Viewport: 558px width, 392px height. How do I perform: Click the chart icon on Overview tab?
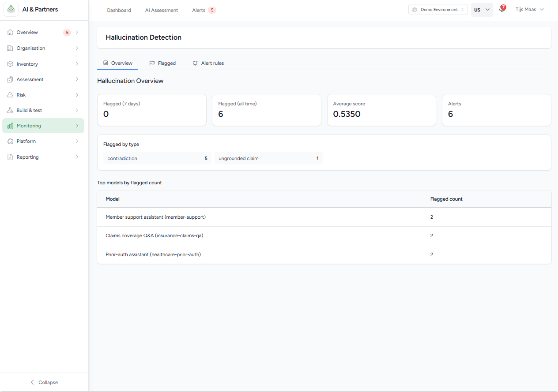click(106, 63)
